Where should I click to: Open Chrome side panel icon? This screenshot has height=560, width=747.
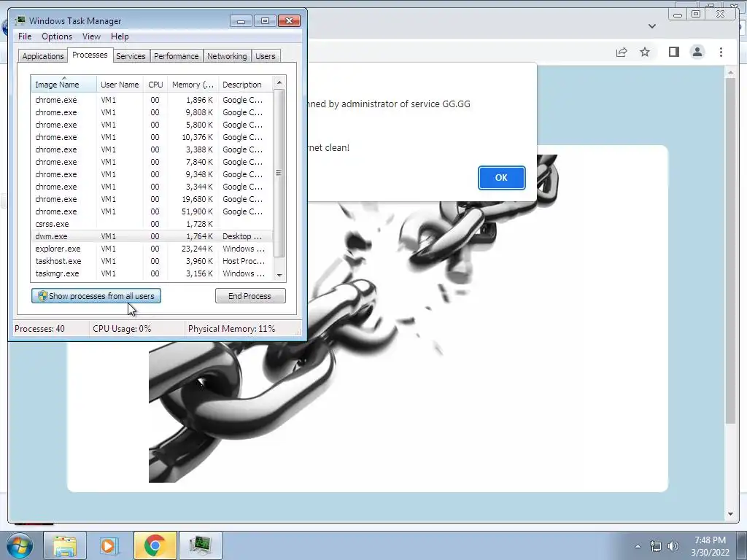[x=673, y=52]
